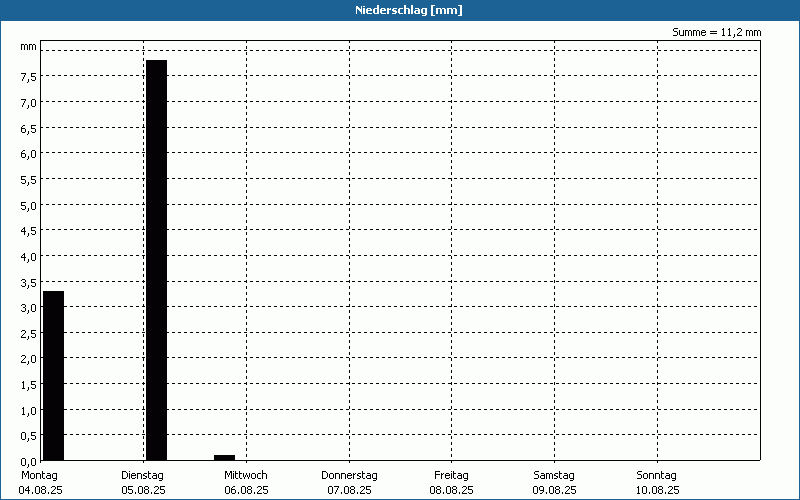800x500 pixels.
Task: Click the 3,0 y-axis value
Action: (29, 308)
